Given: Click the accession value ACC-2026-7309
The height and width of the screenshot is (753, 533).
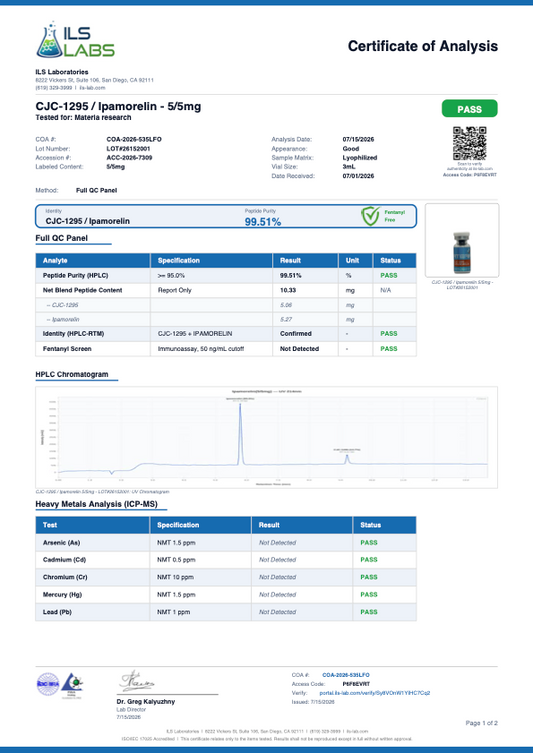Looking at the screenshot, I should [x=129, y=158].
